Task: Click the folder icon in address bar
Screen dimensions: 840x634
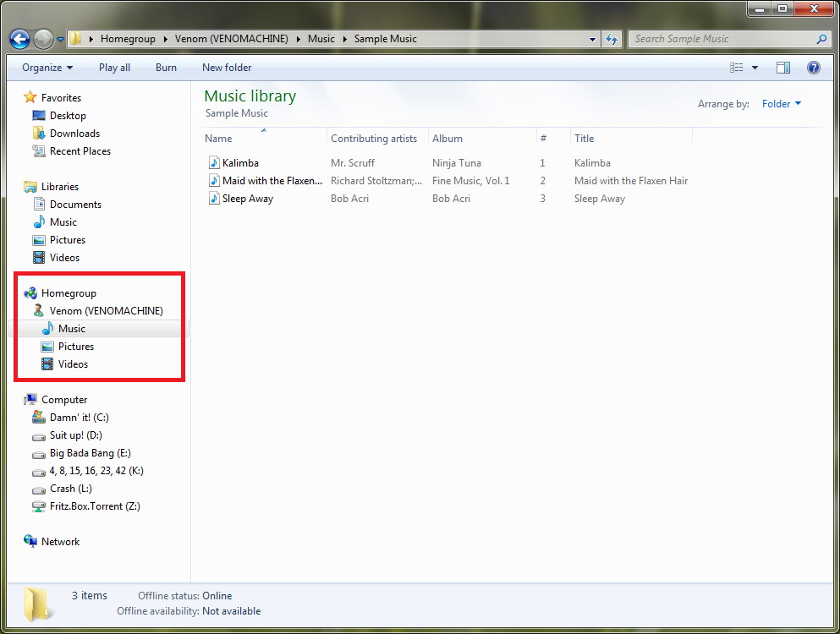Action: pyautogui.click(x=75, y=39)
